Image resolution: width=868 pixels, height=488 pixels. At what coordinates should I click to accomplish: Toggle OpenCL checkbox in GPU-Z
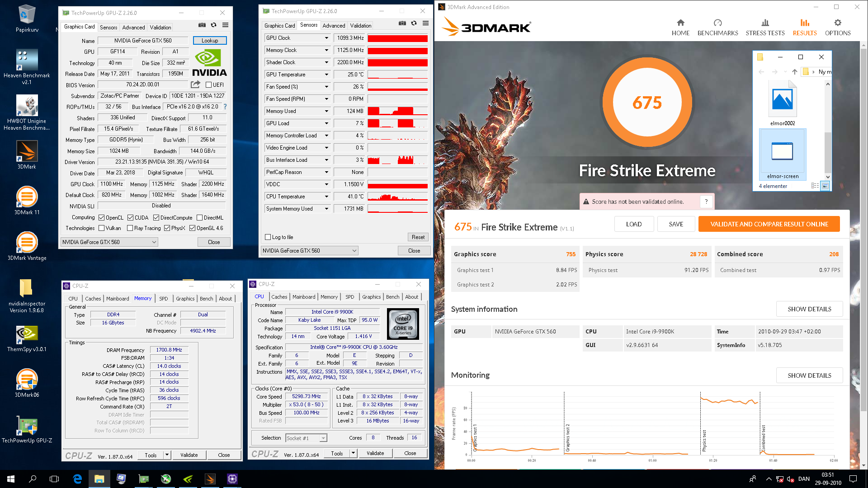(x=102, y=218)
